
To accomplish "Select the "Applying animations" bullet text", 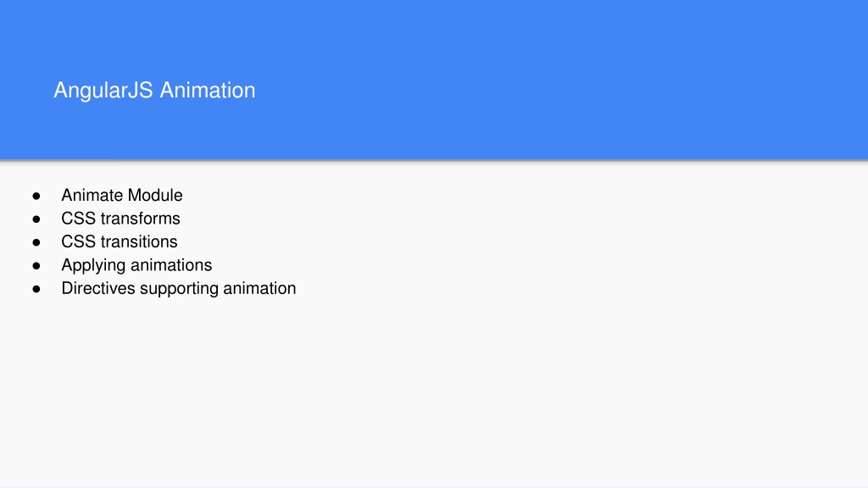I will [136, 265].
